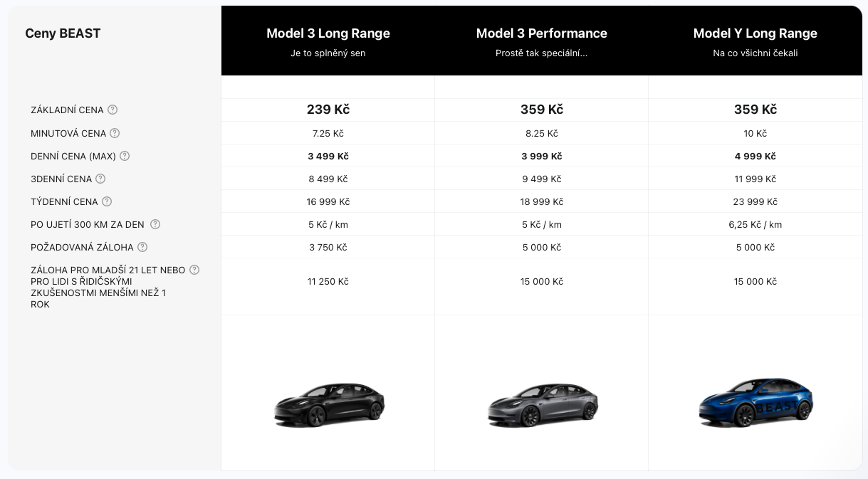
Task: Click help icon next to ZÁKLADNÍ CENA
Action: [x=113, y=110]
